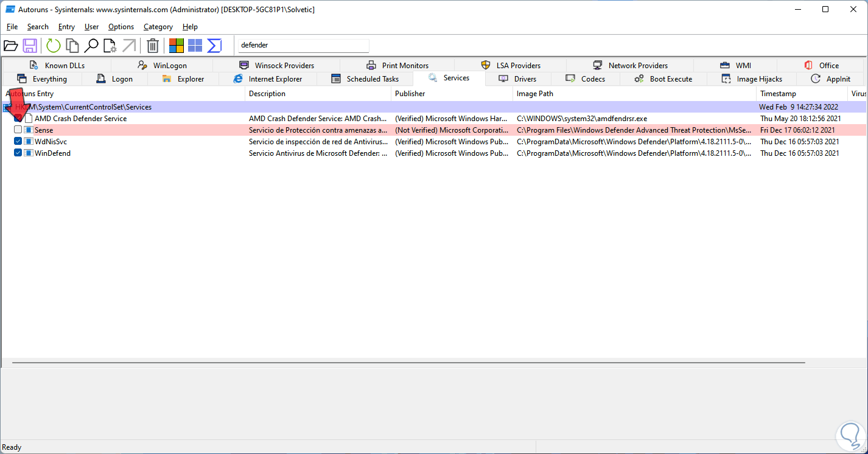Click the service icon beside Sense
The width and height of the screenshot is (868, 454).
coord(29,130)
